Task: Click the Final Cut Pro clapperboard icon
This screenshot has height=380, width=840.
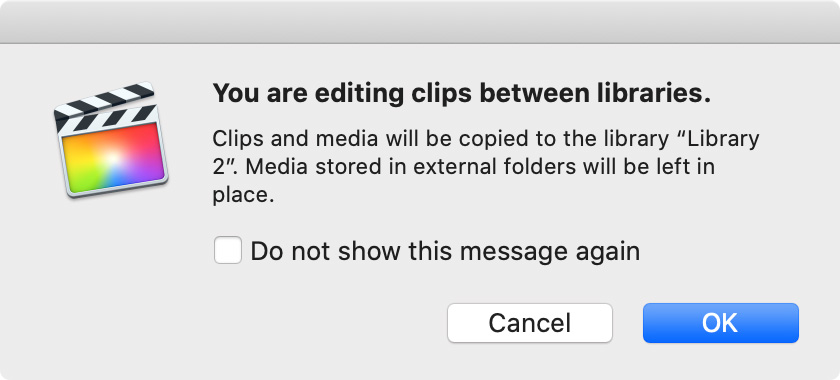Action: (x=110, y=140)
